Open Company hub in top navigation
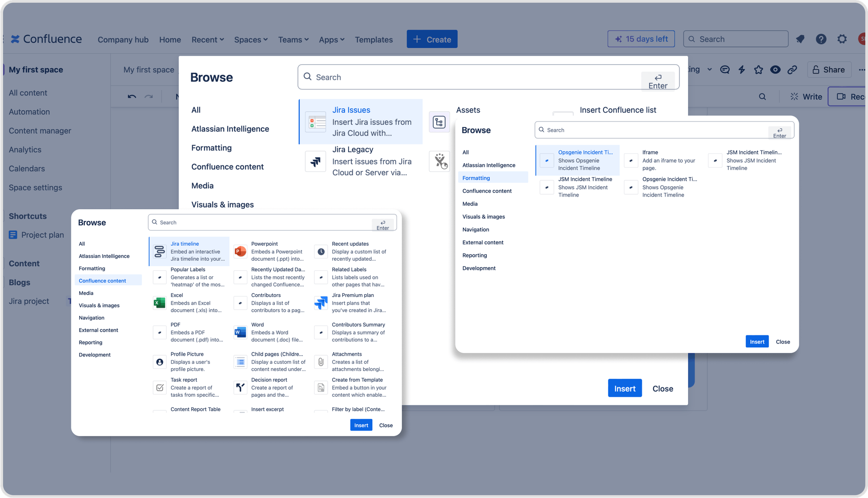The height and width of the screenshot is (498, 868). (123, 39)
